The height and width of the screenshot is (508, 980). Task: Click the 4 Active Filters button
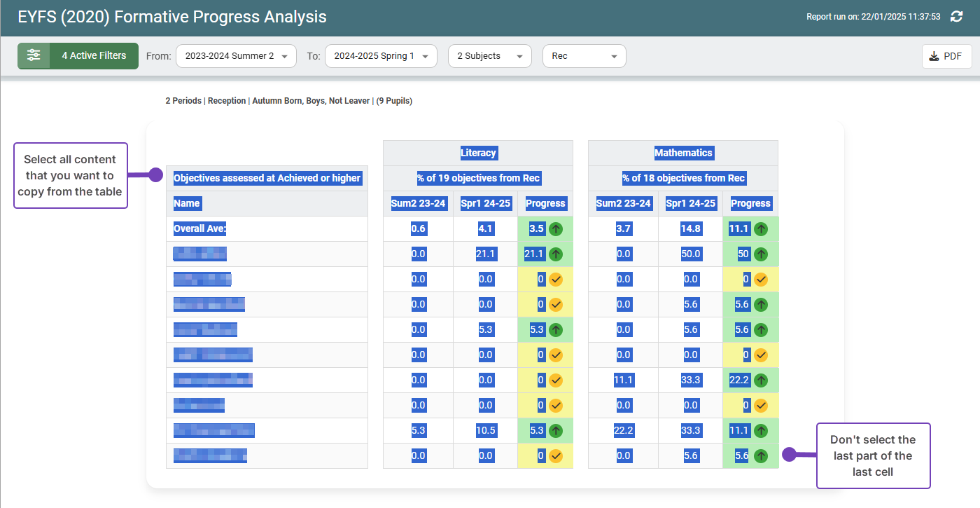point(94,56)
